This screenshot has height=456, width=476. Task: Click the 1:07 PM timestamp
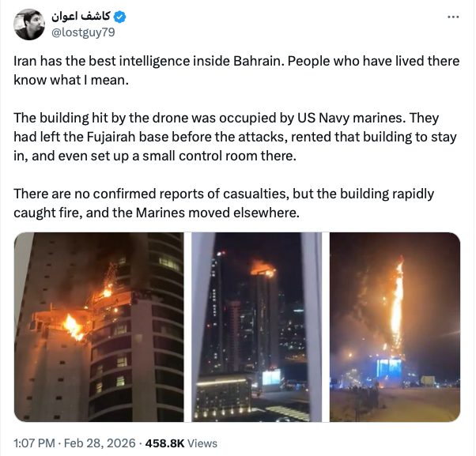click(34, 443)
